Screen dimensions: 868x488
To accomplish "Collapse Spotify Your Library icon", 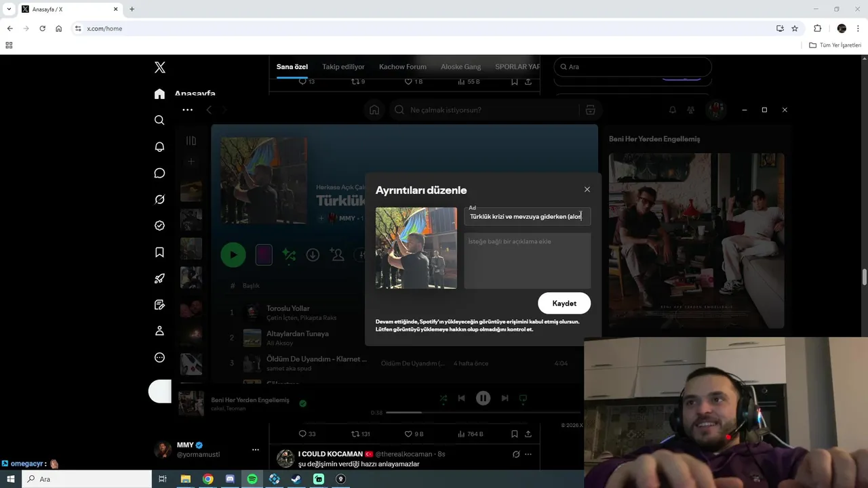I will 191,140.
